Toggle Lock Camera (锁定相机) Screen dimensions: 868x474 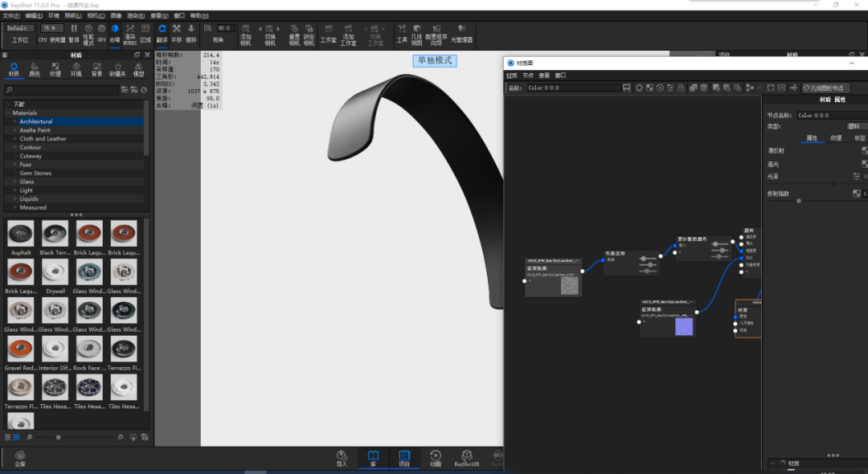(309, 35)
